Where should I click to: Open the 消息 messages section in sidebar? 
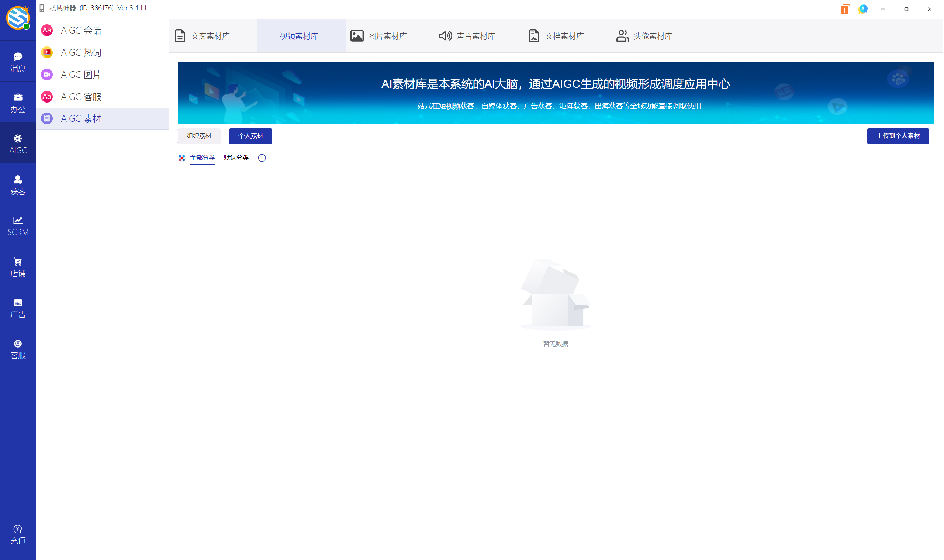pos(18,62)
